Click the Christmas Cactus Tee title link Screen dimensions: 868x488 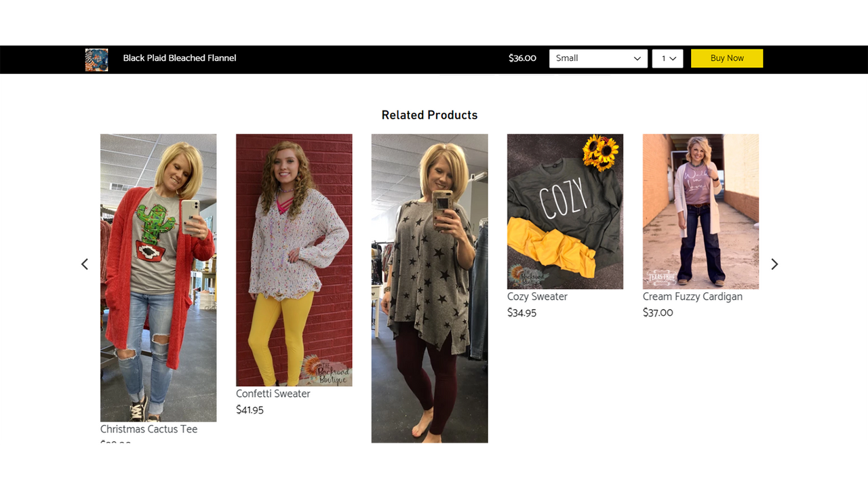[149, 429]
